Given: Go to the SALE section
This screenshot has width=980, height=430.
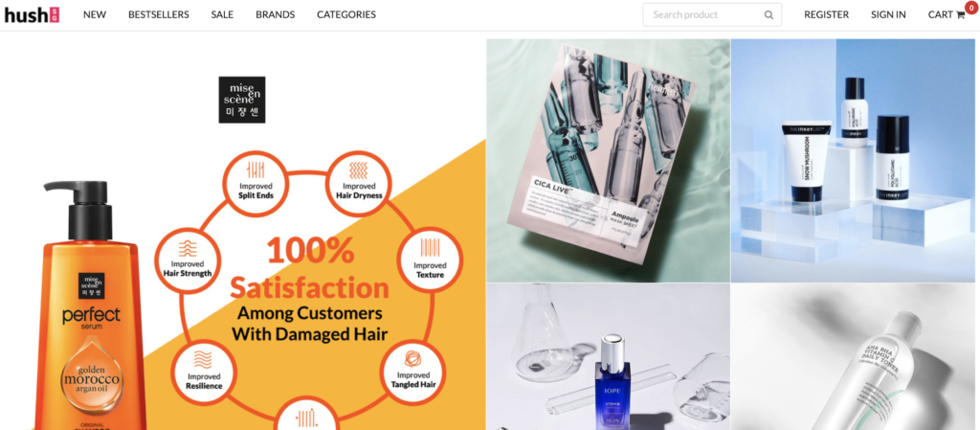Looking at the screenshot, I should [x=222, y=14].
